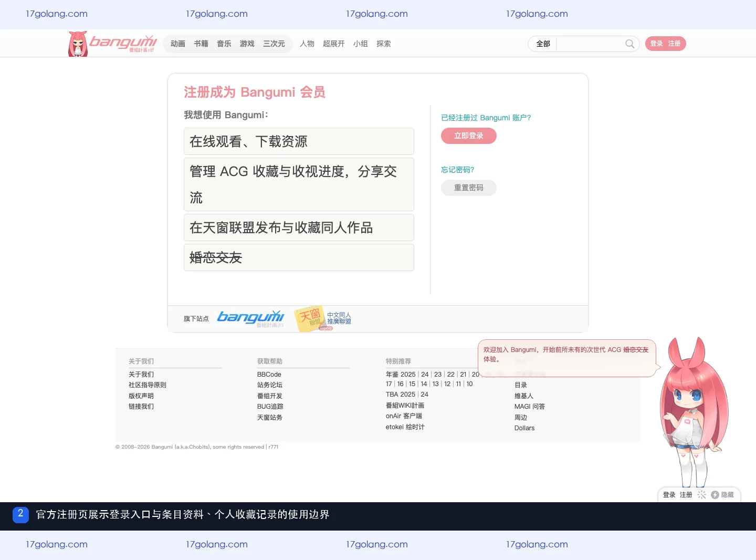The image size is (756, 560).
Task: Open the blue Bangumi logo under 旗下站点
Action: 250,318
